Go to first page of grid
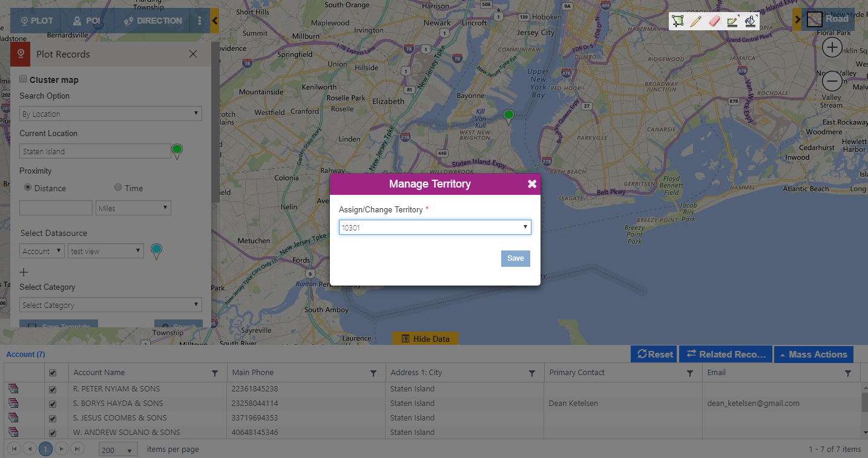 coord(14,449)
